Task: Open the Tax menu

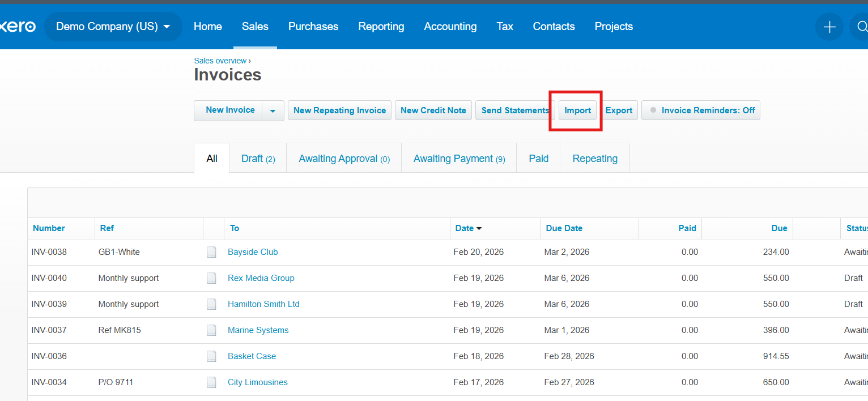Action: 505,27
